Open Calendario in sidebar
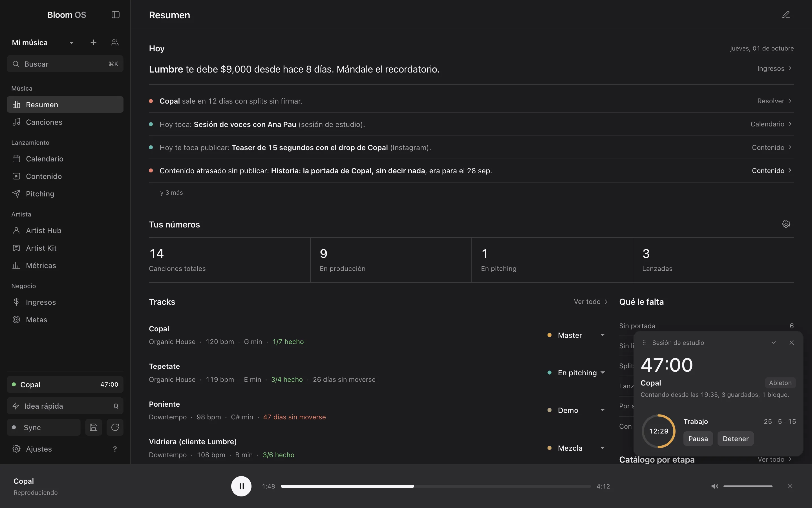Image resolution: width=812 pixels, height=508 pixels. [x=65, y=159]
